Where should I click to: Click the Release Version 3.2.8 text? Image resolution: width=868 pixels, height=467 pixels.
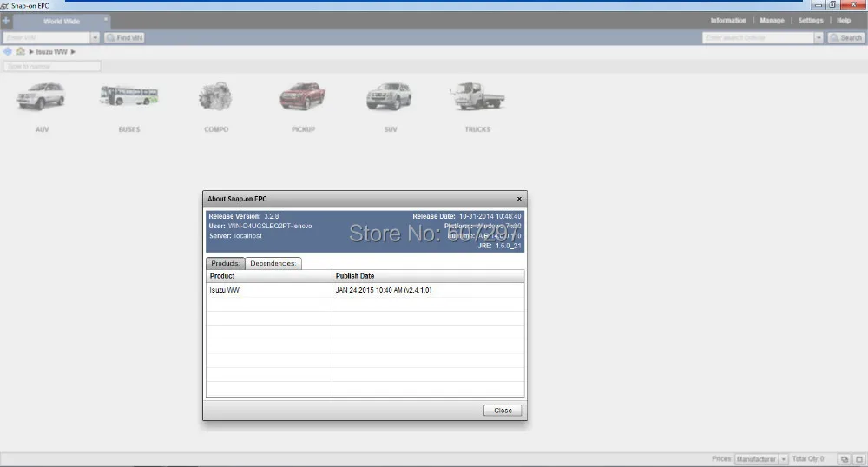(244, 216)
